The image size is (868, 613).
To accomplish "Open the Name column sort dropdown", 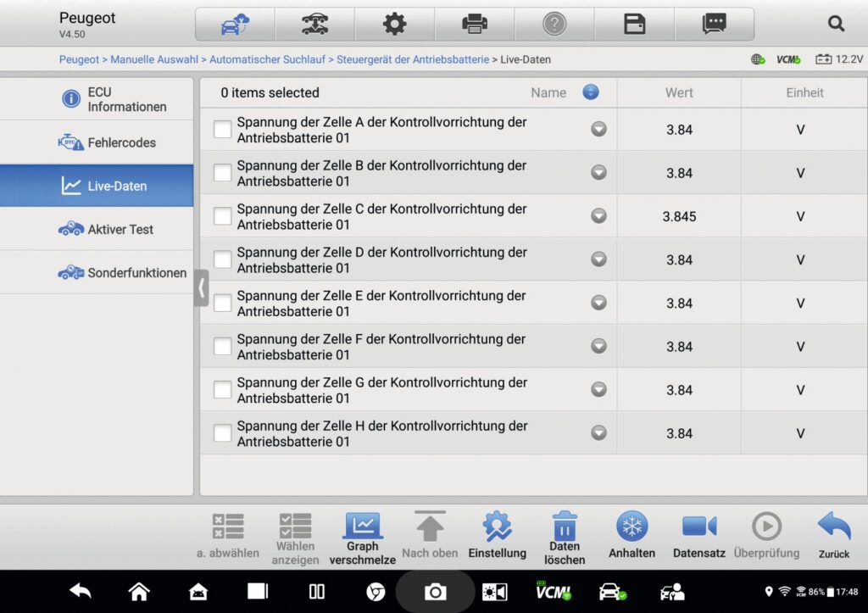I will [591, 92].
